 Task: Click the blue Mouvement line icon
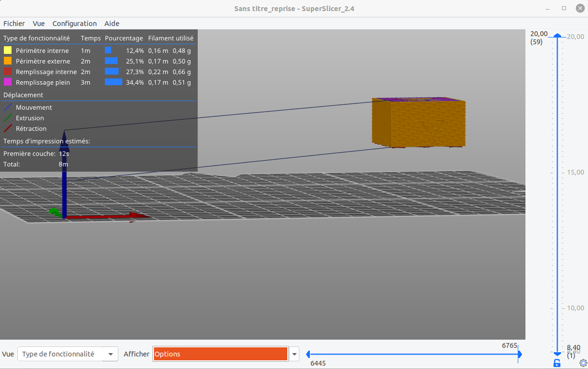point(8,107)
